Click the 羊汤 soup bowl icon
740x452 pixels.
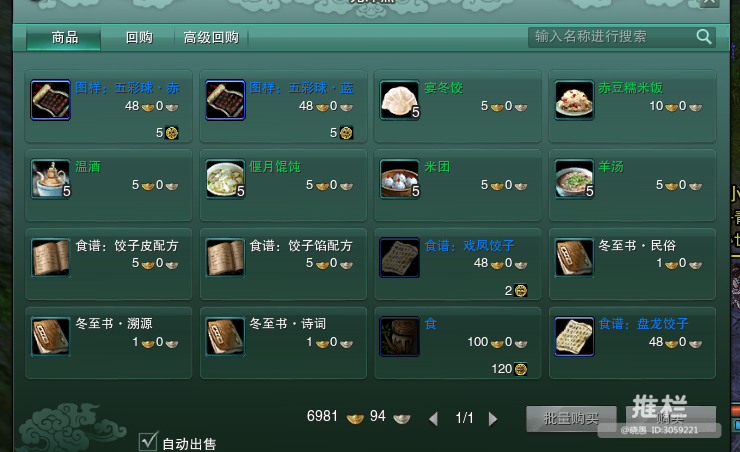(574, 179)
